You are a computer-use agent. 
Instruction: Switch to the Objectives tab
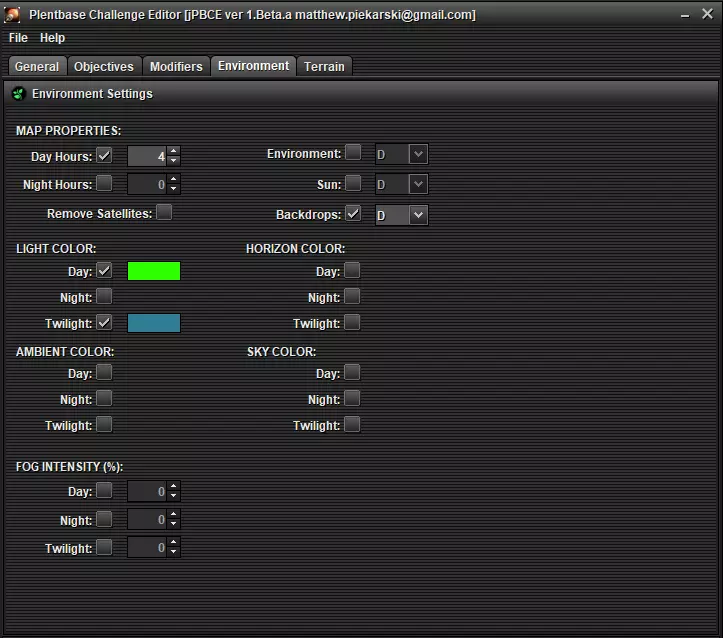click(104, 66)
